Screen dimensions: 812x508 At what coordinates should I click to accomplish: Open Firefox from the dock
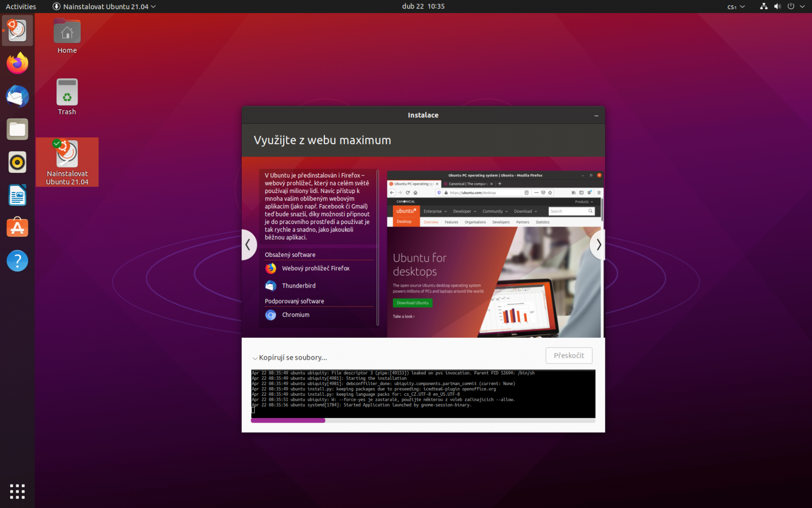(x=17, y=63)
